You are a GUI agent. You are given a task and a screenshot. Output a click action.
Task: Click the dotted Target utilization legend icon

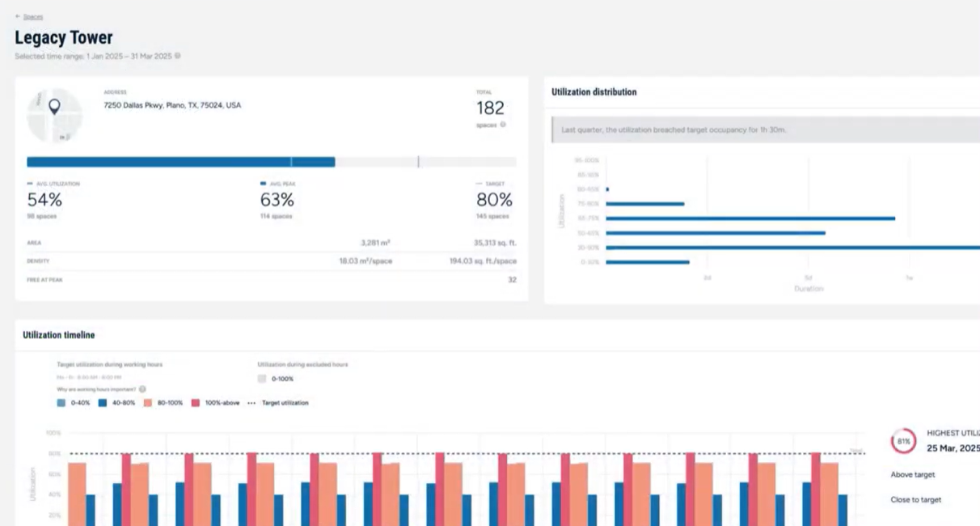pyautogui.click(x=251, y=402)
